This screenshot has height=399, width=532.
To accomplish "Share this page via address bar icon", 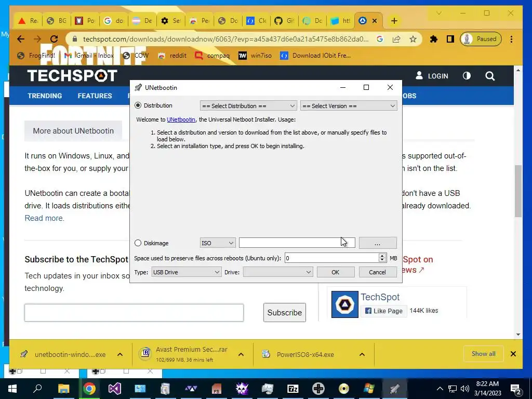I will point(396,39).
